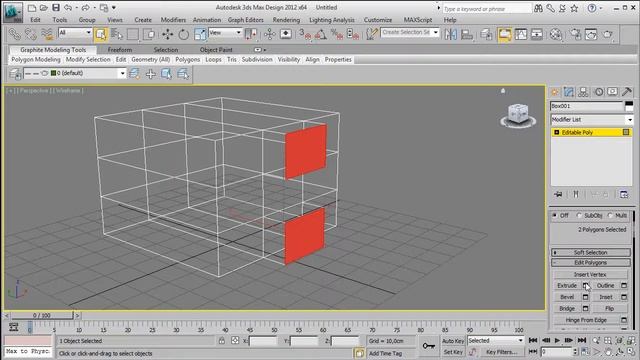Viewport: 640px width, 360px height.
Task: Click the Bevel button
Action: [567, 297]
